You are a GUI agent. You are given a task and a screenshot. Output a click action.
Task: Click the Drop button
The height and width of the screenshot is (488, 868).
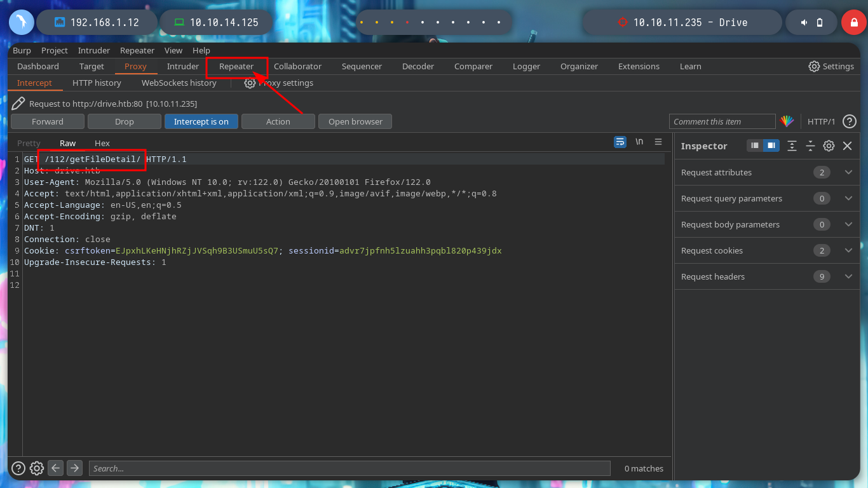coord(125,121)
